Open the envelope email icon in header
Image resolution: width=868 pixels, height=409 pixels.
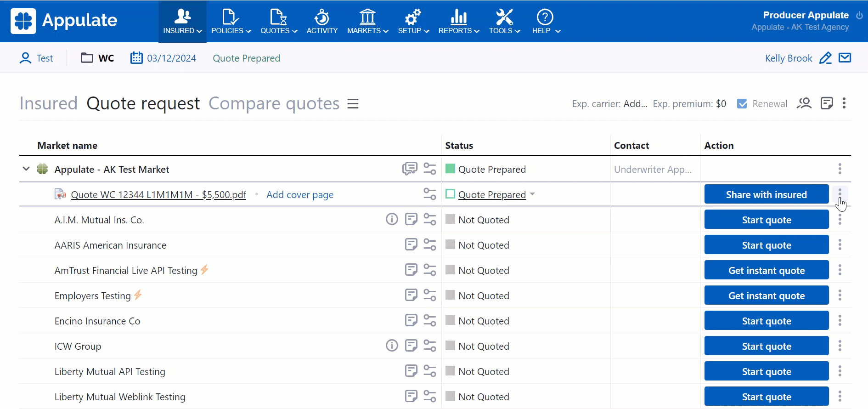click(845, 58)
